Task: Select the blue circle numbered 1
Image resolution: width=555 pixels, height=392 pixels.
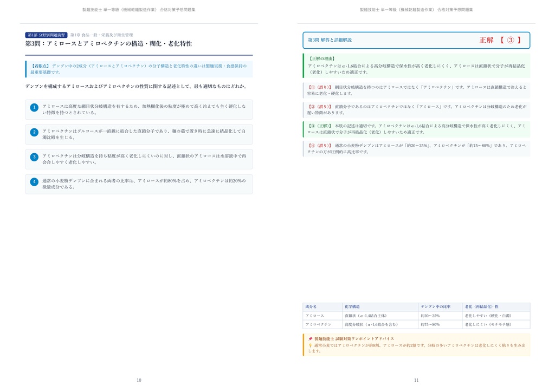Action: (x=34, y=107)
